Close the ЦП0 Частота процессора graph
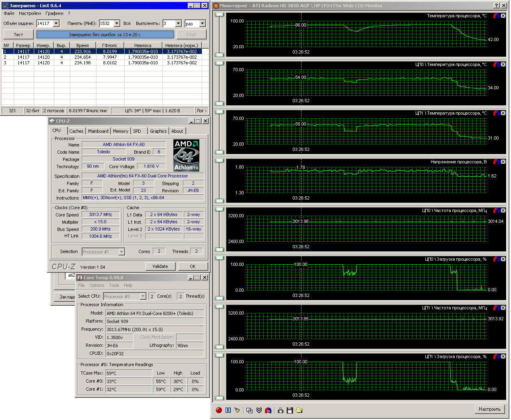This screenshot has width=511, height=420. coord(503,210)
